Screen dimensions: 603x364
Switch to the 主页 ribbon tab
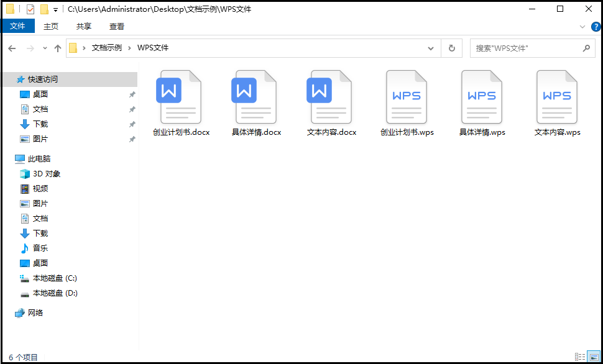(x=51, y=26)
